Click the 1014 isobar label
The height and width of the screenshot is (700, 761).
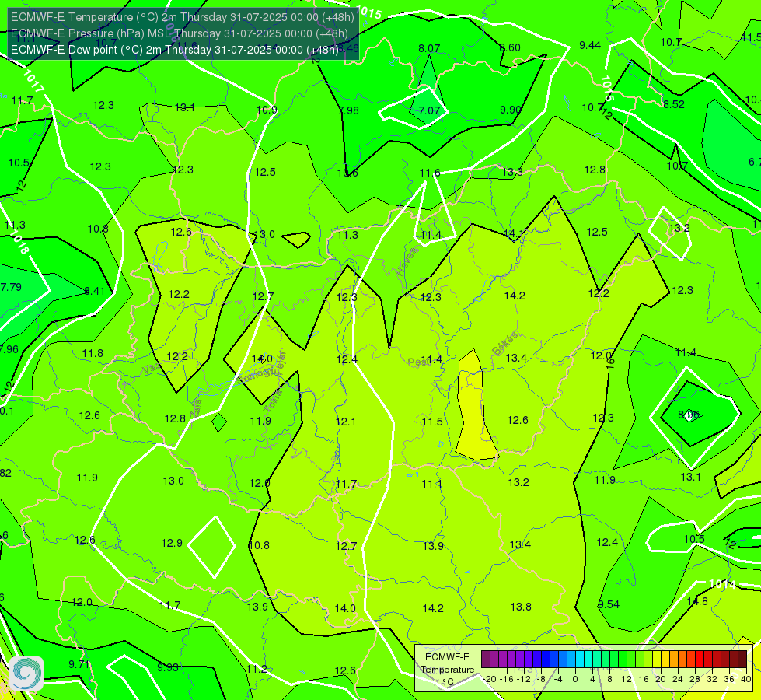click(x=722, y=584)
